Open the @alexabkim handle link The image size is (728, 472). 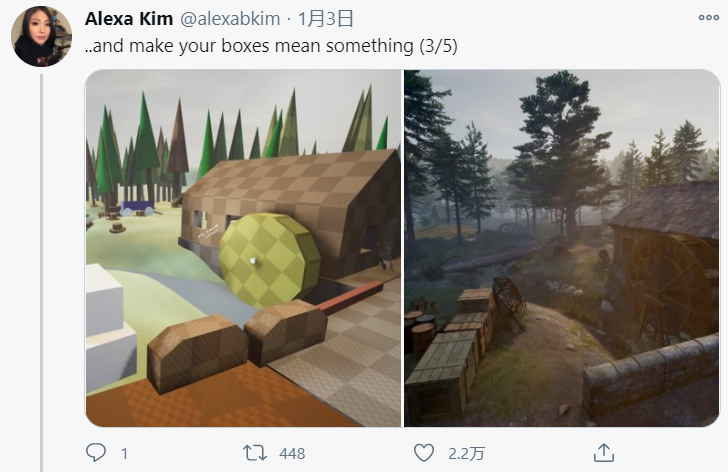click(230, 19)
